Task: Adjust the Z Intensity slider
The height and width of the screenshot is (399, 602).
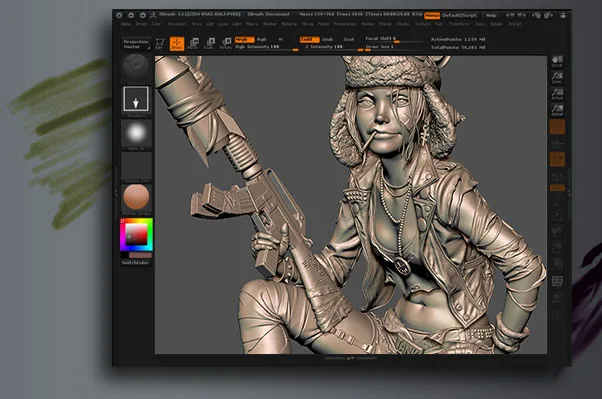Action: click(333, 47)
